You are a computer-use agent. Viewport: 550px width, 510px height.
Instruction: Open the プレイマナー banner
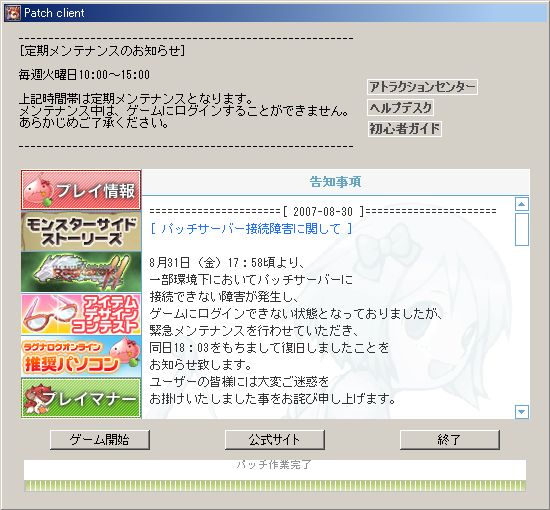pyautogui.click(x=81, y=398)
